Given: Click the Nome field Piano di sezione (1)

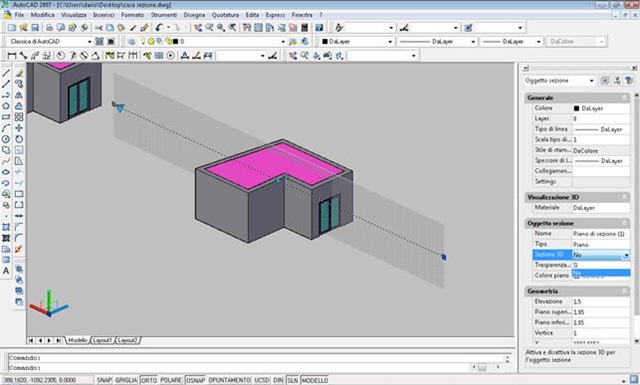Looking at the screenshot, I should click(601, 234).
